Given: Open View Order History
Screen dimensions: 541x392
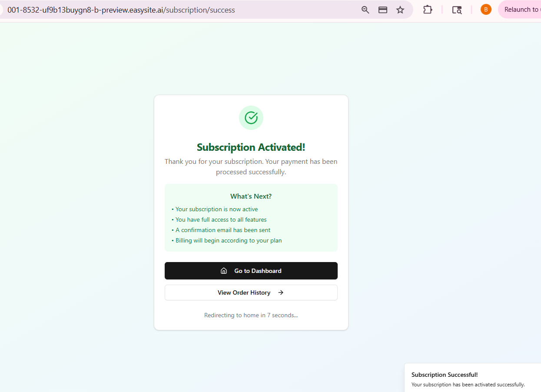Looking at the screenshot, I should click(244, 292).
